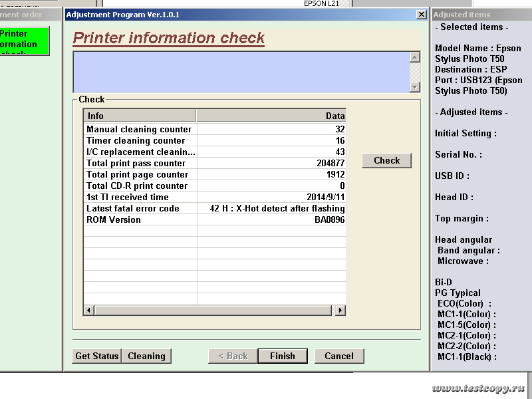Screen dimensions: 532x399
Task: Click the Get Status button
Action: (96, 356)
